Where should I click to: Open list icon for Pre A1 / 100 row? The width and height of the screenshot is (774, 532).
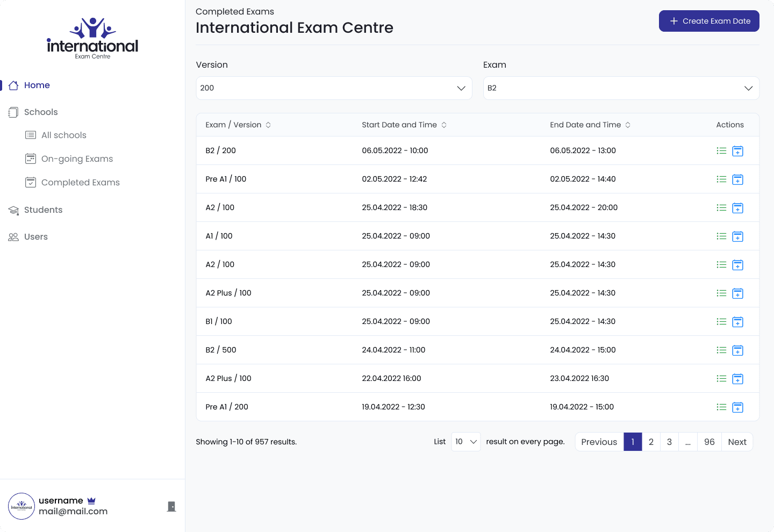coord(721,179)
